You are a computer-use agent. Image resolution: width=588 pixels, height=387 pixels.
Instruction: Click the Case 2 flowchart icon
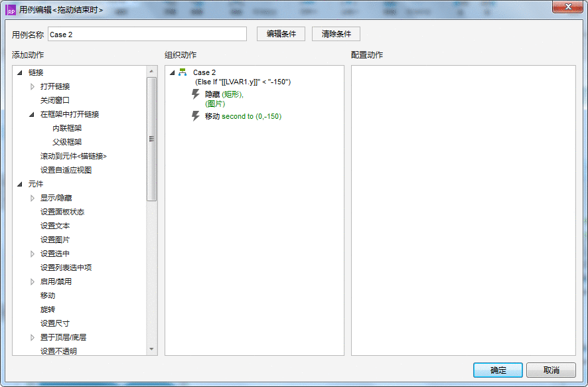pyautogui.click(x=183, y=72)
